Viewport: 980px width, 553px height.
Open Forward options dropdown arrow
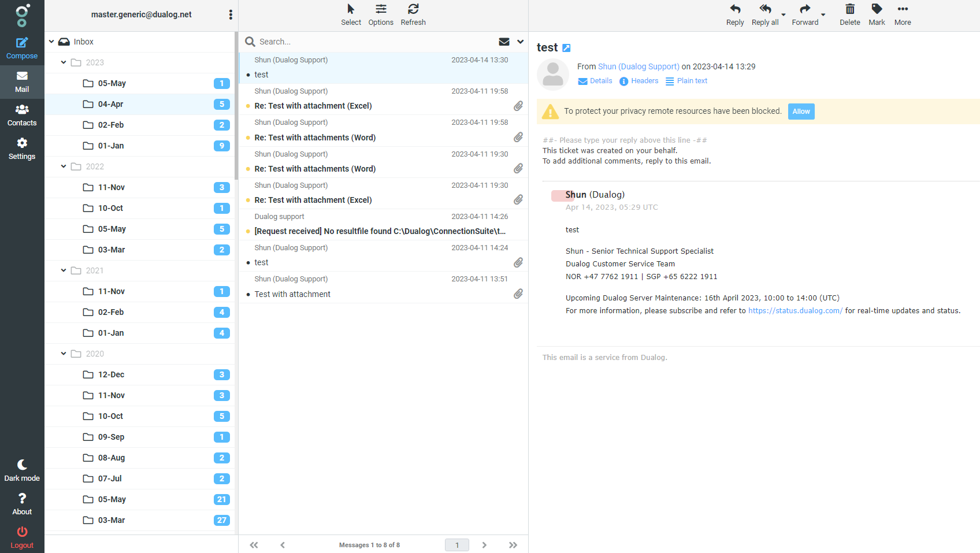[x=823, y=15]
